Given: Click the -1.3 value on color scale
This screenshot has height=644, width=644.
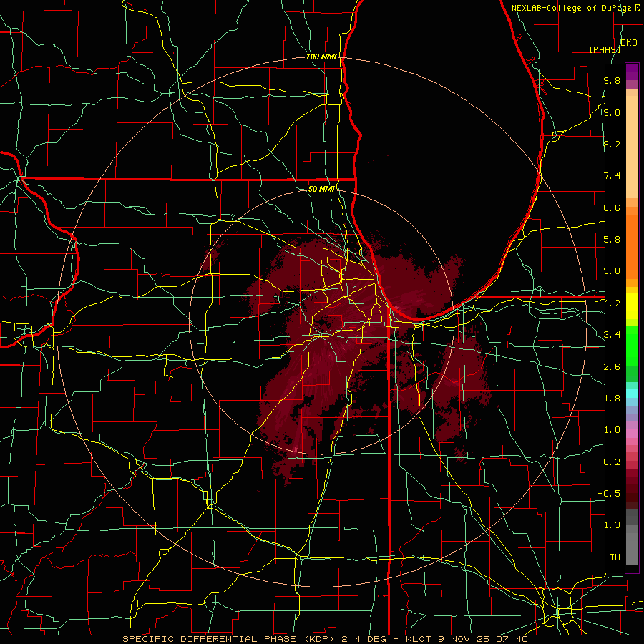Looking at the screenshot, I should coord(609,525).
